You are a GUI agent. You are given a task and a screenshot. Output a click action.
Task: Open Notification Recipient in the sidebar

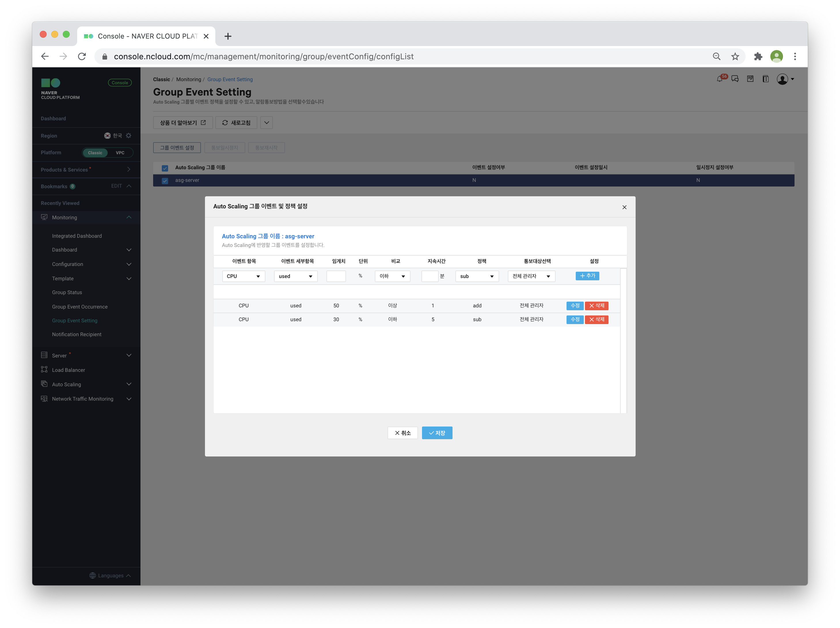77,334
